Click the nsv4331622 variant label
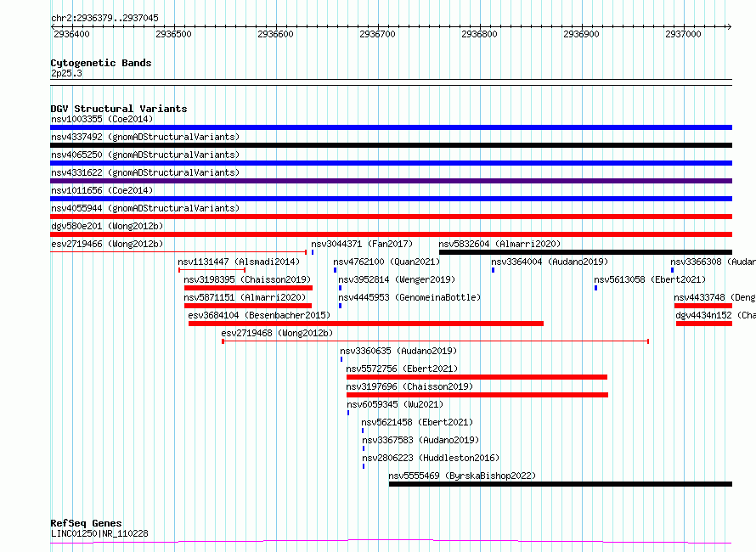756x552 pixels. click(x=145, y=172)
